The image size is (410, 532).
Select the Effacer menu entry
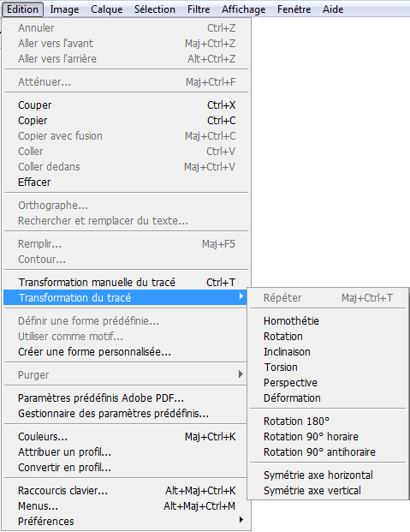coord(126,182)
